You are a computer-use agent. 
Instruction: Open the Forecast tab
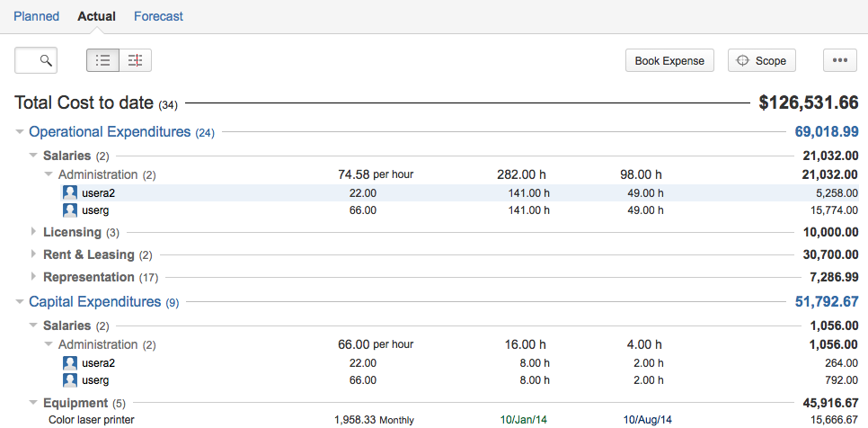[158, 16]
